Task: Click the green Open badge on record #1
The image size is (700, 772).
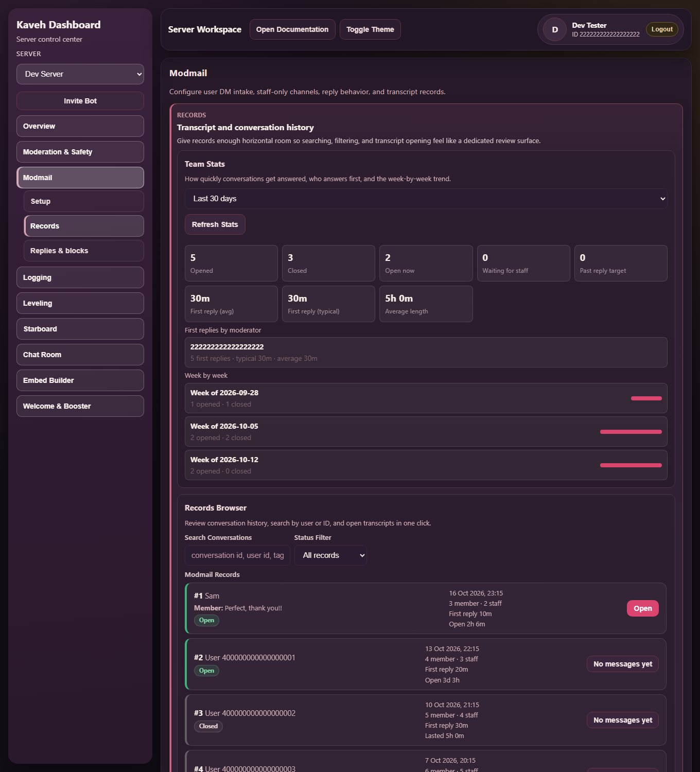Action: pyautogui.click(x=206, y=620)
